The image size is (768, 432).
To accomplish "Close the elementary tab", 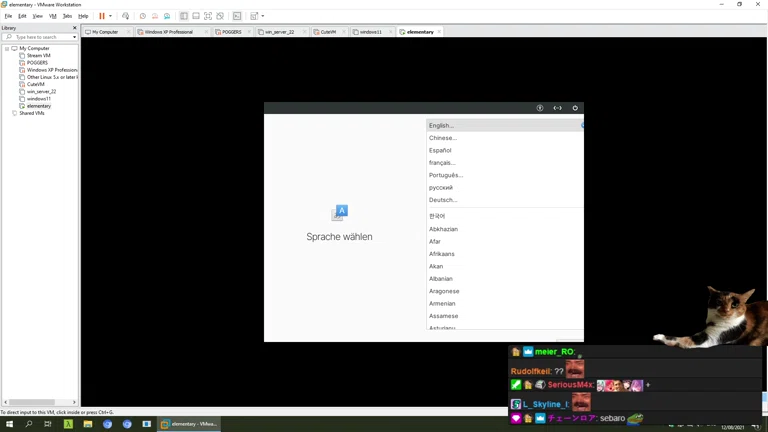I will 439,32.
